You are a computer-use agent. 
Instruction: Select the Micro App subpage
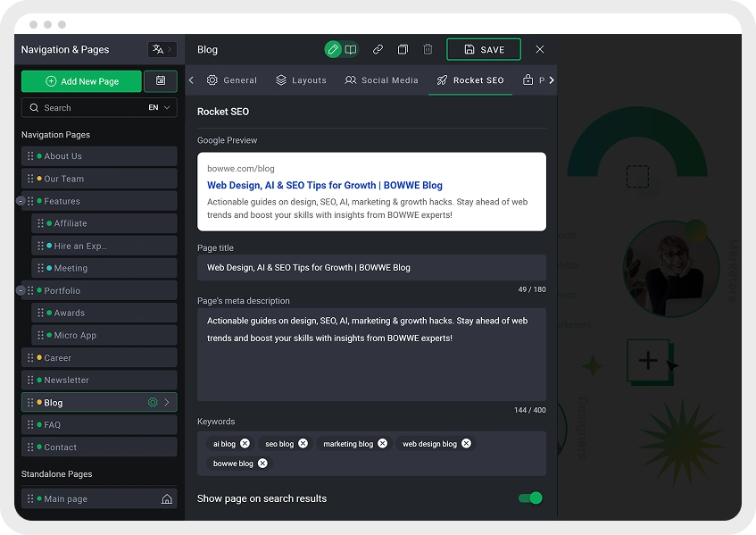click(x=104, y=335)
